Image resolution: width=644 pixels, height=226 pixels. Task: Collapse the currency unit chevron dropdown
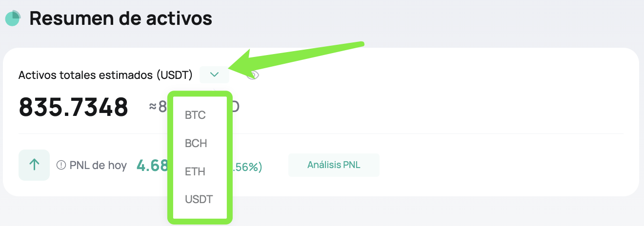pyautogui.click(x=214, y=75)
